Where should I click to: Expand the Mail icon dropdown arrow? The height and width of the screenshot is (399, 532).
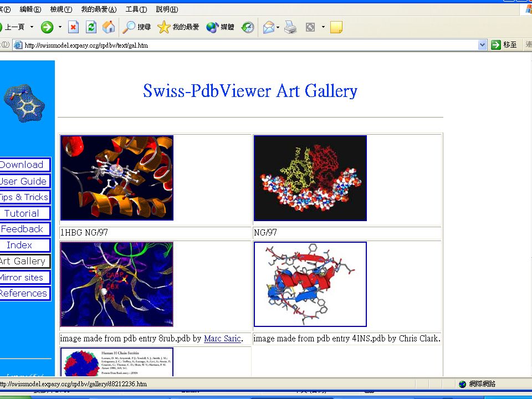(278, 27)
